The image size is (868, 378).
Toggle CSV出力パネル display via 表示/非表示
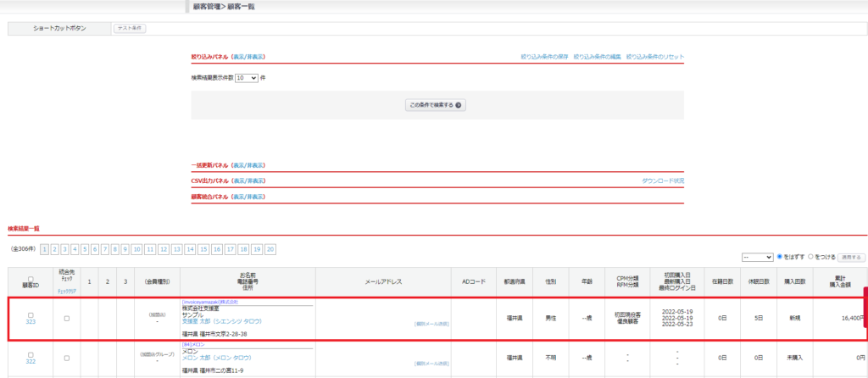point(248,181)
